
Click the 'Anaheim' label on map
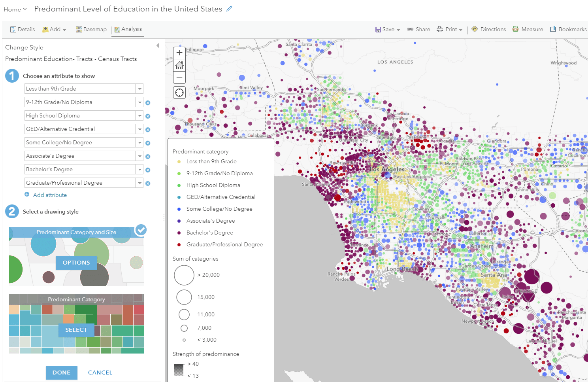point(482,246)
